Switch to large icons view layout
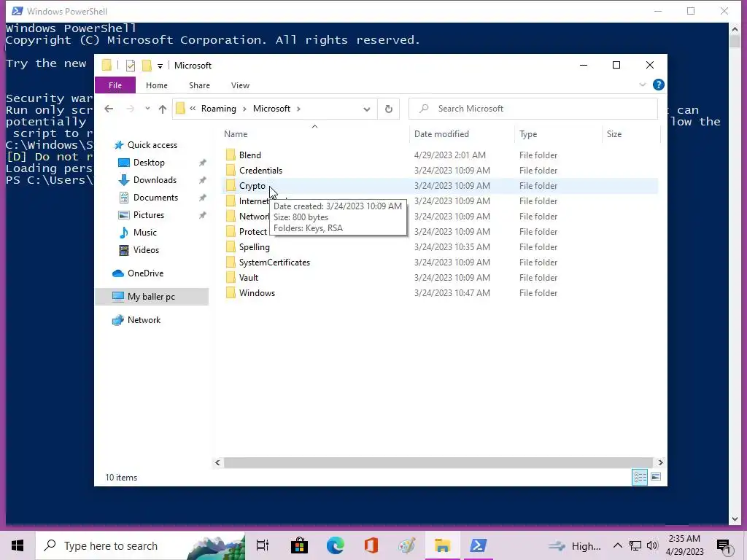Image resolution: width=747 pixels, height=560 pixels. click(x=656, y=477)
